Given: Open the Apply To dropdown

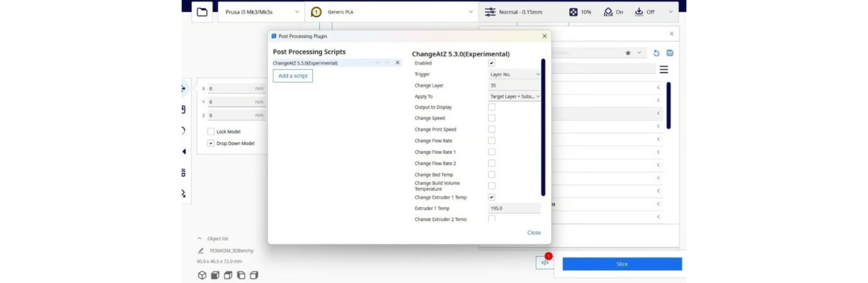Looking at the screenshot, I should point(514,97).
